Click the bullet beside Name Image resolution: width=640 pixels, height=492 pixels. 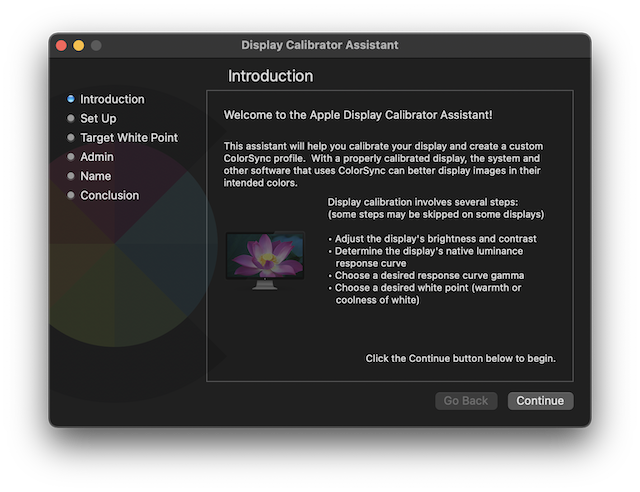[x=71, y=176]
